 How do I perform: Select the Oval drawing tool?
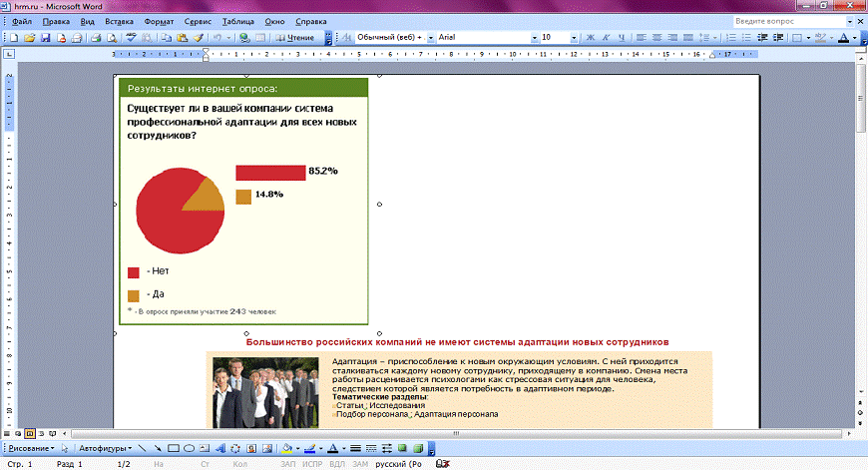(x=190, y=448)
